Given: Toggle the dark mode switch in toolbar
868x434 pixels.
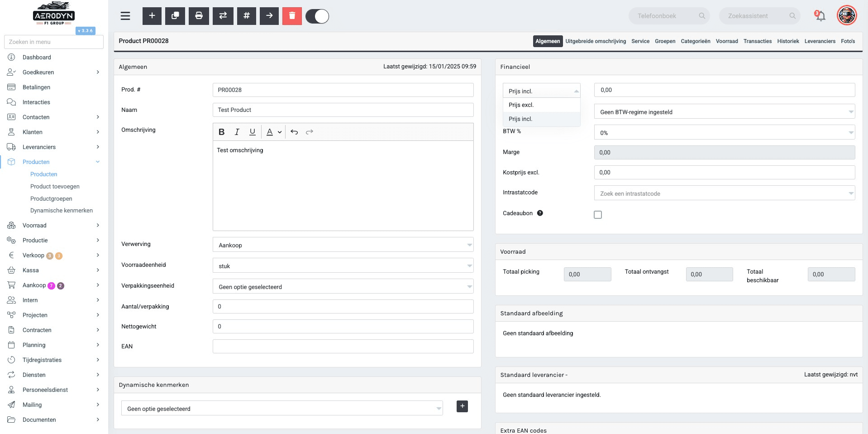Looking at the screenshot, I should point(317,16).
